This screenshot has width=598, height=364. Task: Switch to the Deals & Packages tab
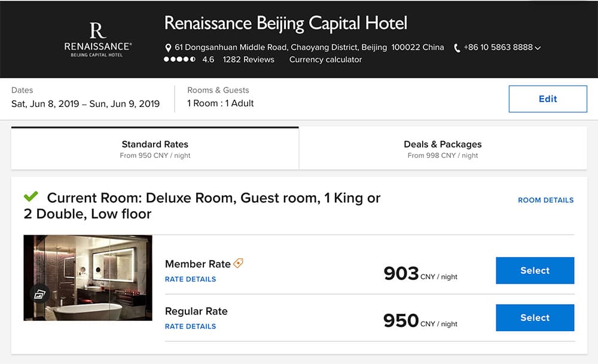[x=443, y=149]
